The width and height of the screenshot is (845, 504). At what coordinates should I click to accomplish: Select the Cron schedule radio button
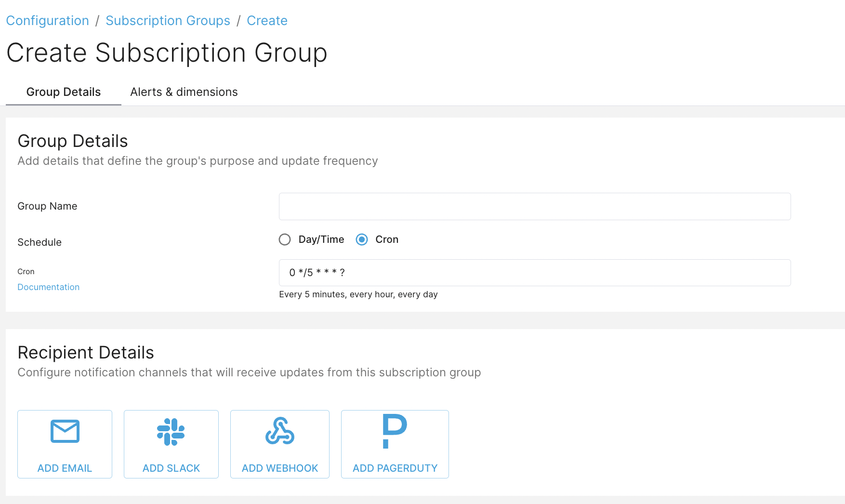362,239
